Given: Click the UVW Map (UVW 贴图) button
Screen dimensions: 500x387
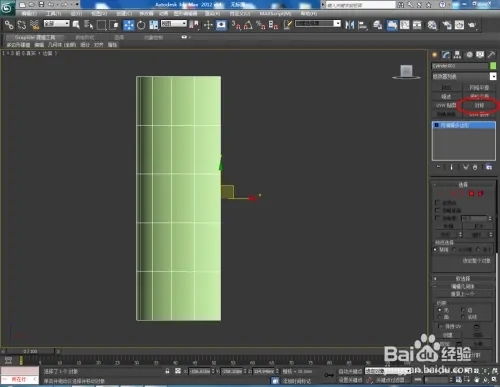Looking at the screenshot, I should 446,105.
